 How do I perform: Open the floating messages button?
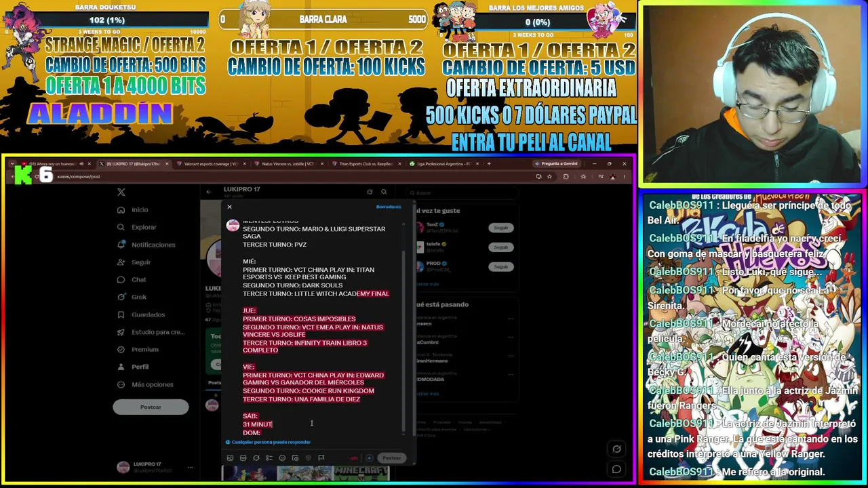point(616,469)
